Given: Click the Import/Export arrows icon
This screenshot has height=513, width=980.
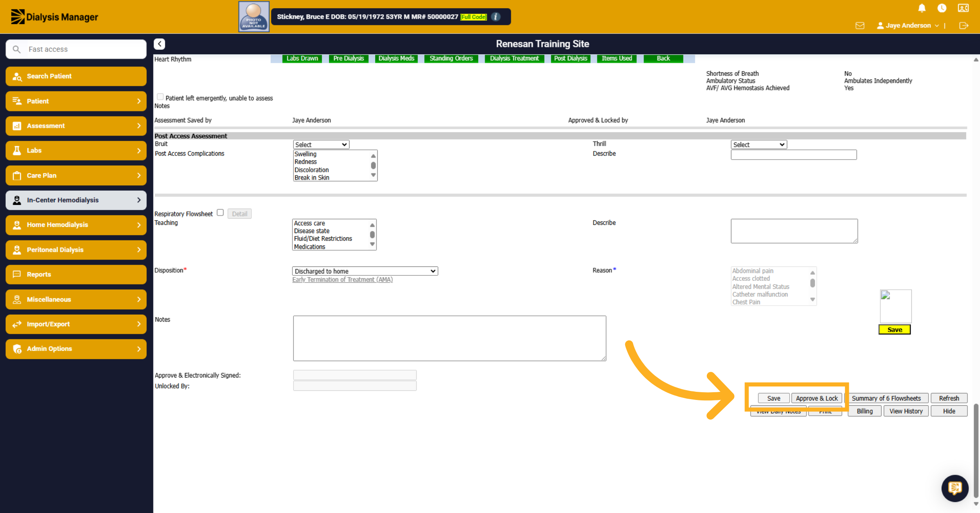Looking at the screenshot, I should (x=17, y=324).
